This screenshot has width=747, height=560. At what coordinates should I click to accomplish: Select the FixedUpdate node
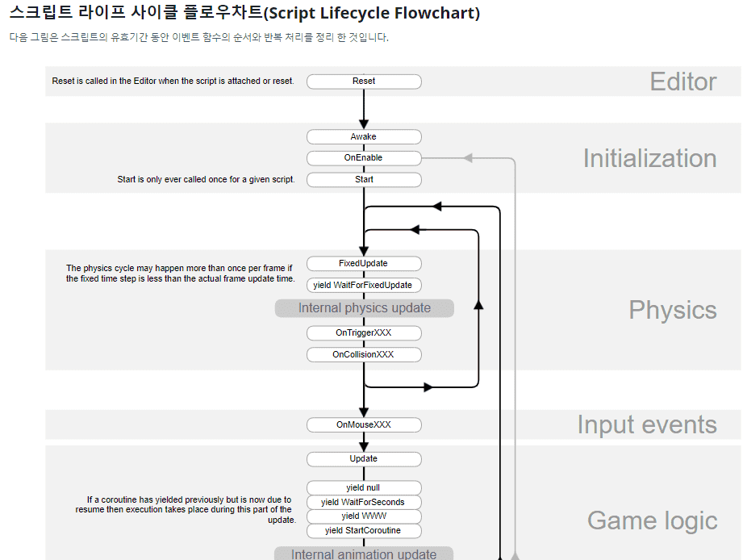(x=364, y=264)
